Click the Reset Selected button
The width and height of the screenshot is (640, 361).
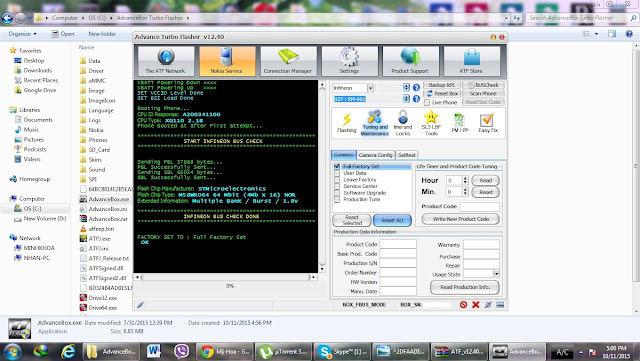pyautogui.click(x=352, y=221)
